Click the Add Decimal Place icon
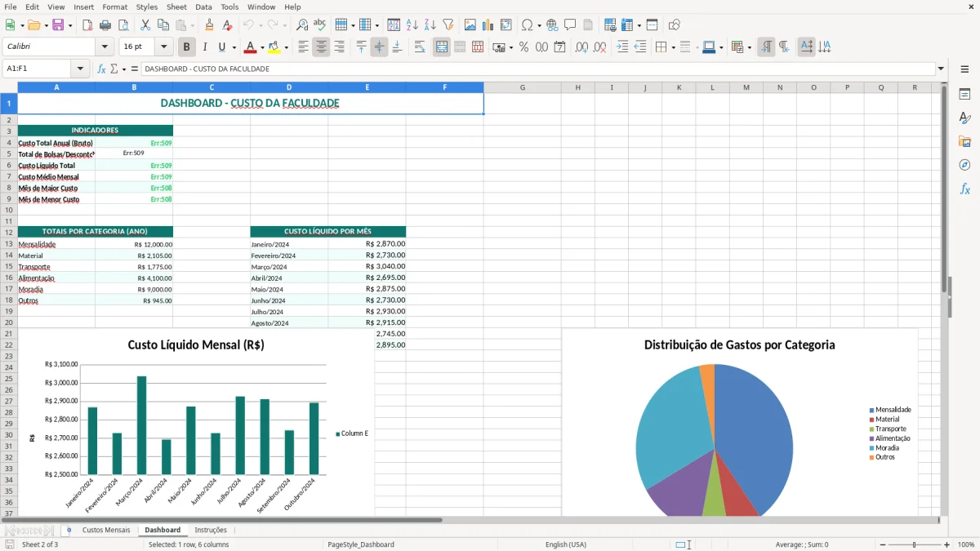Image resolution: width=980 pixels, height=551 pixels. coord(581,47)
